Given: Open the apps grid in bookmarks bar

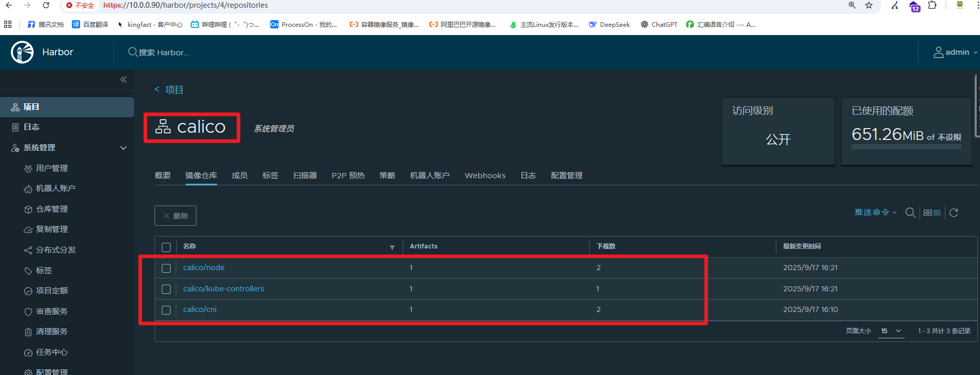Looking at the screenshot, I should (x=8, y=24).
